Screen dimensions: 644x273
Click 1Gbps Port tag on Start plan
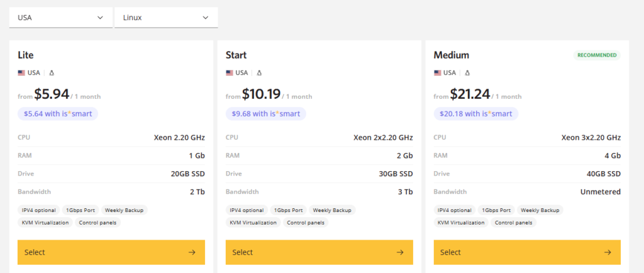coord(289,210)
